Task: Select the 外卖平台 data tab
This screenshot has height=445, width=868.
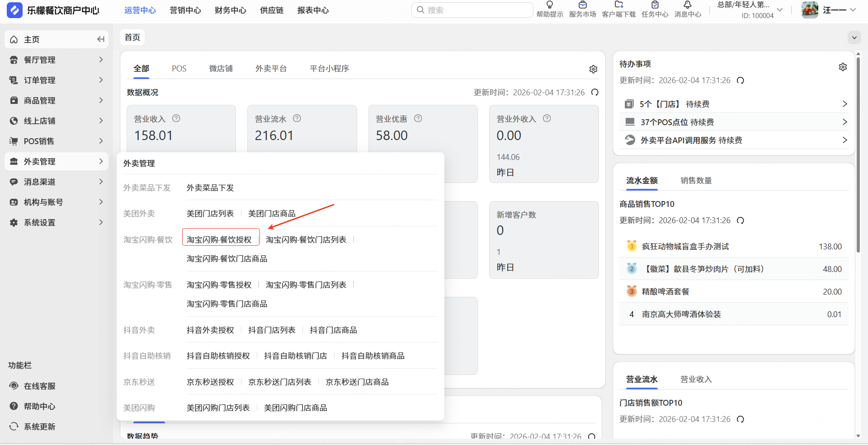Action: point(271,69)
